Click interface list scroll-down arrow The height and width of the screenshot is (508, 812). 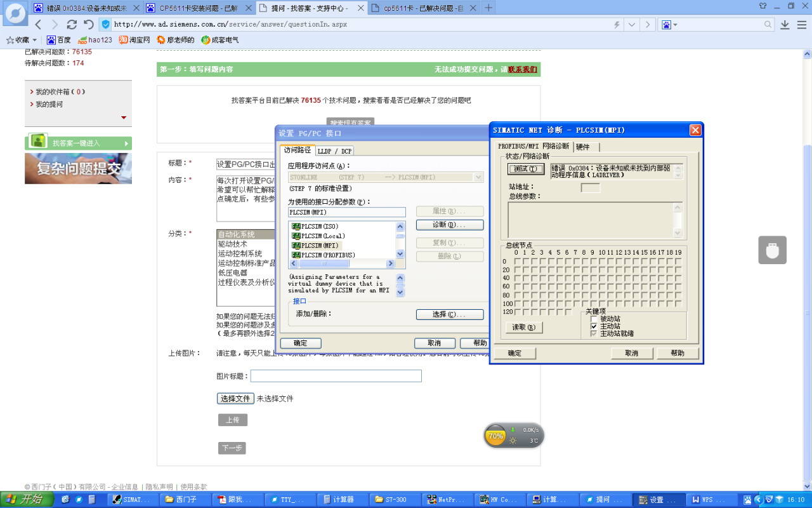(x=400, y=254)
